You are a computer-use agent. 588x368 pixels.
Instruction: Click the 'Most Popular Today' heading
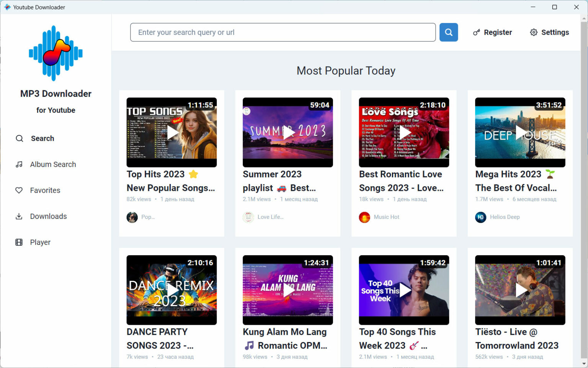(x=346, y=71)
